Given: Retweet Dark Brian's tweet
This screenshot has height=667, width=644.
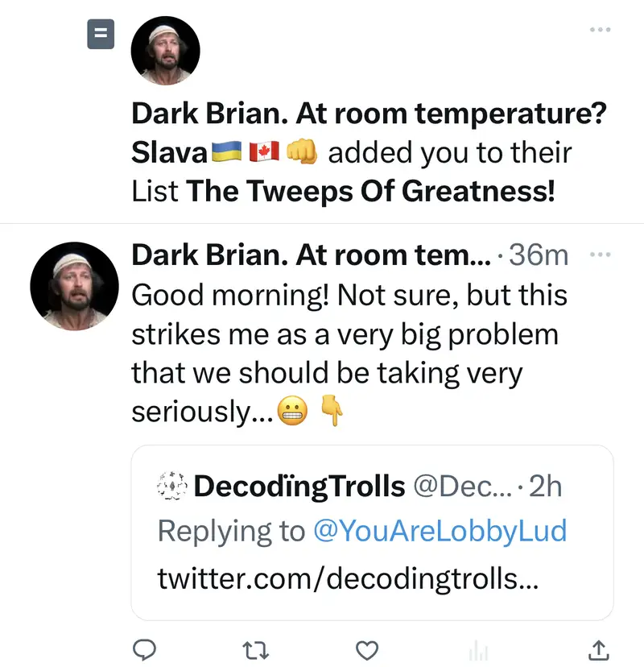Looking at the screenshot, I should [256, 648].
